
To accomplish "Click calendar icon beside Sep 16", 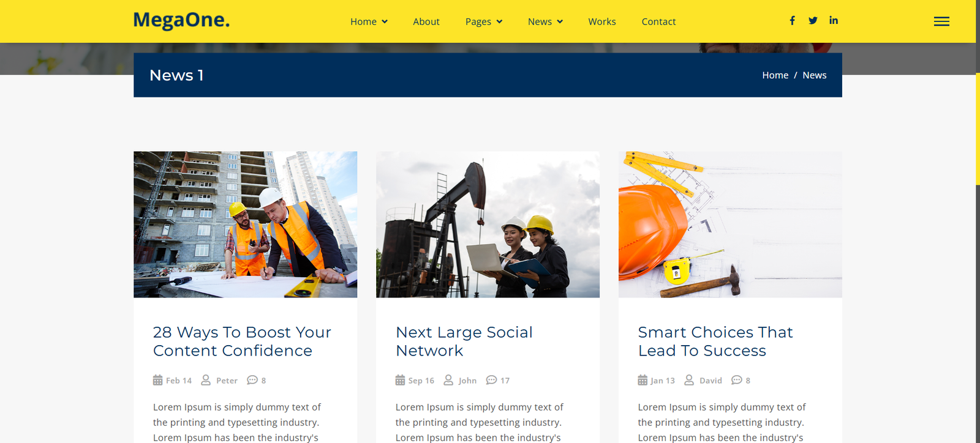I will point(400,380).
